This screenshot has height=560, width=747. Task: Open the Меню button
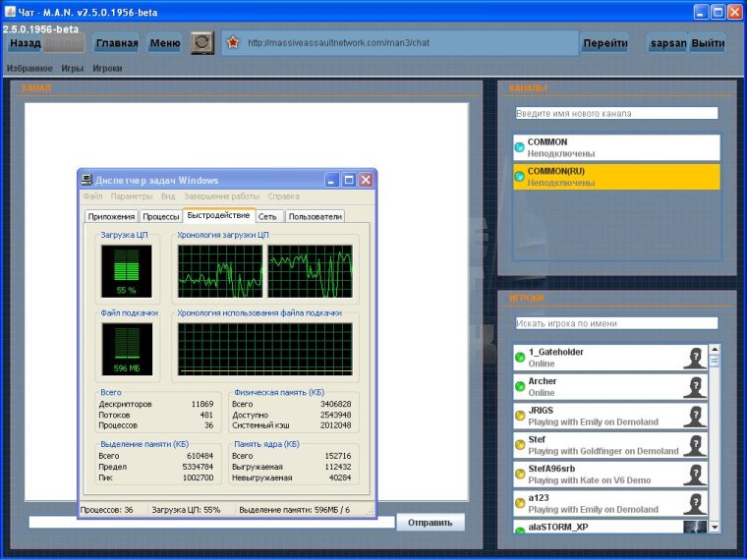click(x=165, y=43)
